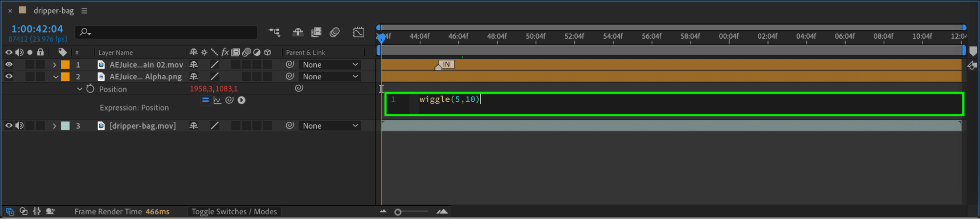The height and width of the screenshot is (219, 980).
Task: Hide layer 1 AEJuice...ain 02.mov with eye icon
Action: pyautogui.click(x=9, y=64)
